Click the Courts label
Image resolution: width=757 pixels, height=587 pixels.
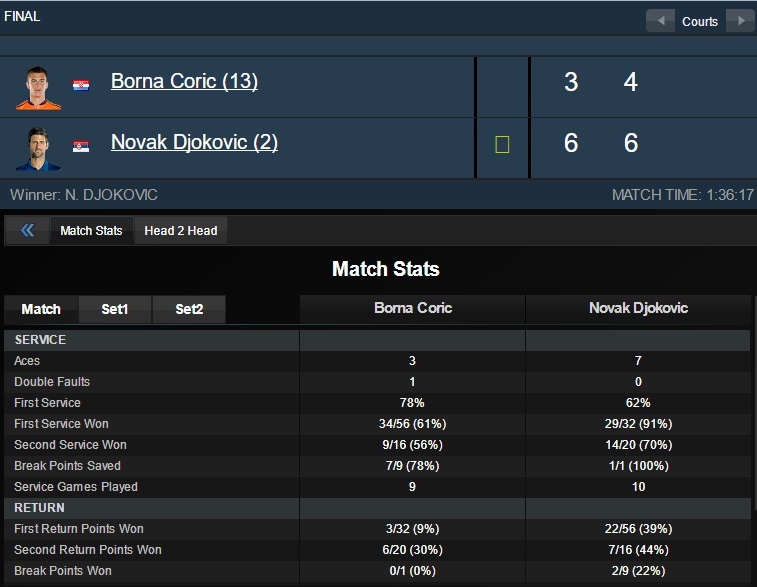pos(700,21)
